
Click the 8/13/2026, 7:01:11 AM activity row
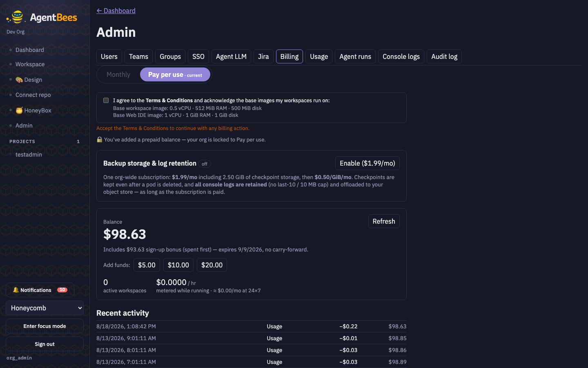pyautogui.click(x=252, y=362)
